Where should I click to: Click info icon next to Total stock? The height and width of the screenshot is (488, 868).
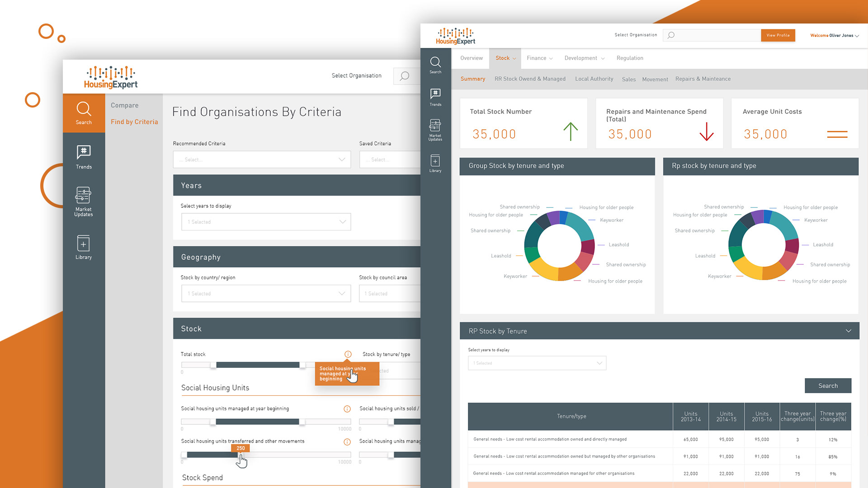pos(348,354)
